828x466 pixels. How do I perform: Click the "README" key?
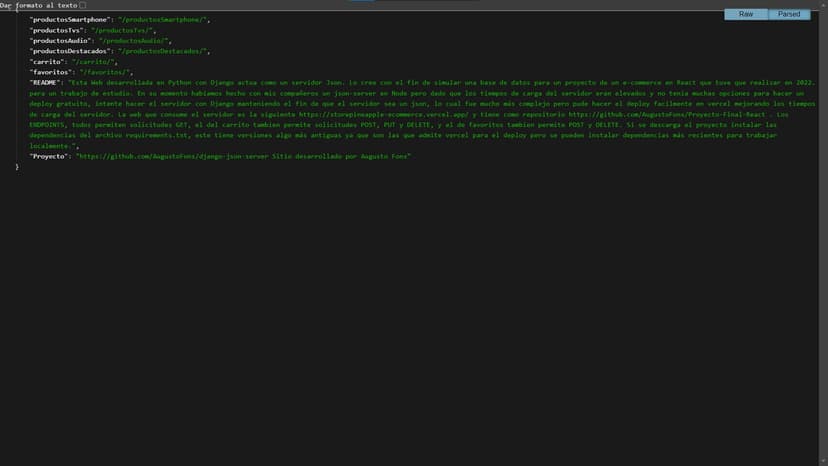45,82
